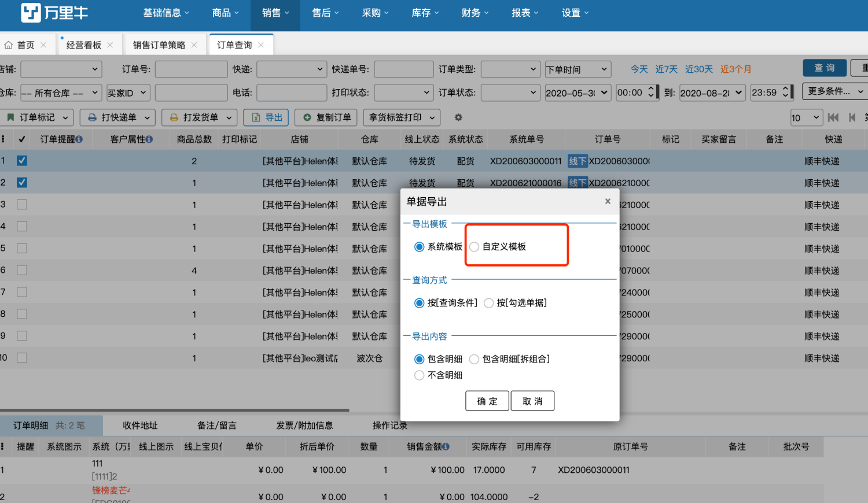The height and width of the screenshot is (503, 868).
Task: Click the 订单号 input field
Action: pos(191,69)
